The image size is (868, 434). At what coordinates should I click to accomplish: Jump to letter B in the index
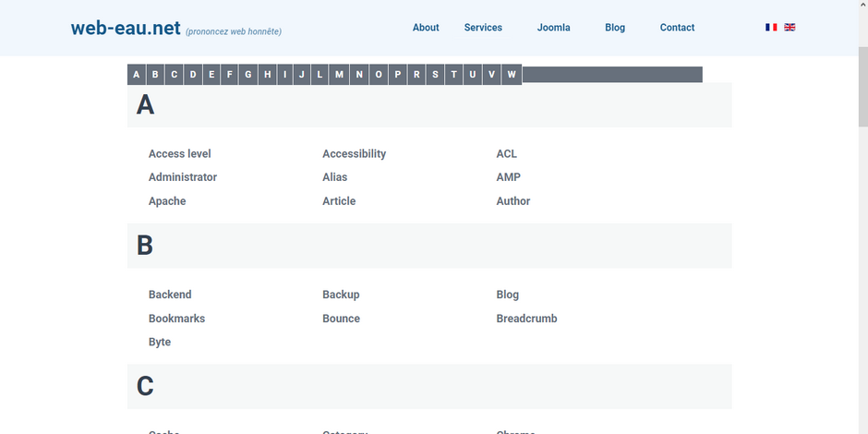(x=155, y=75)
